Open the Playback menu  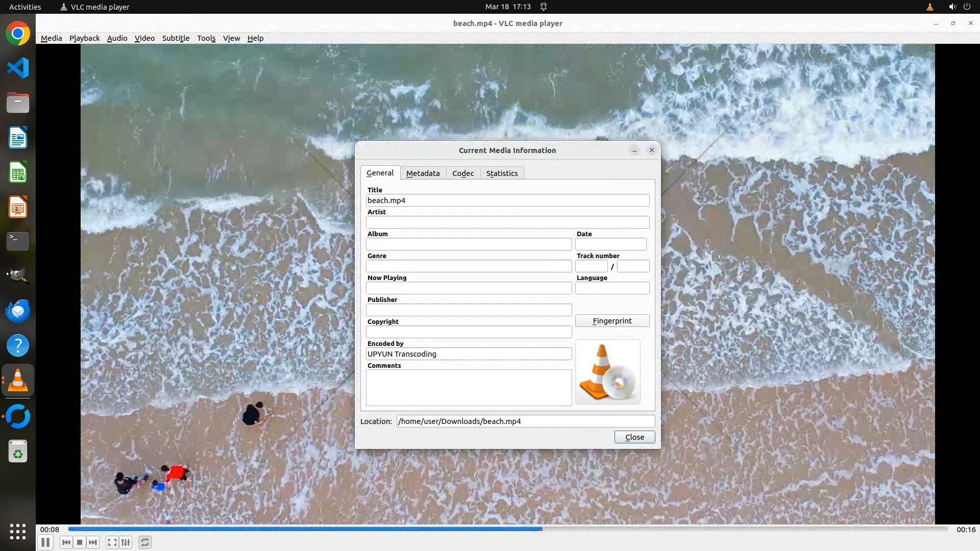84,38
